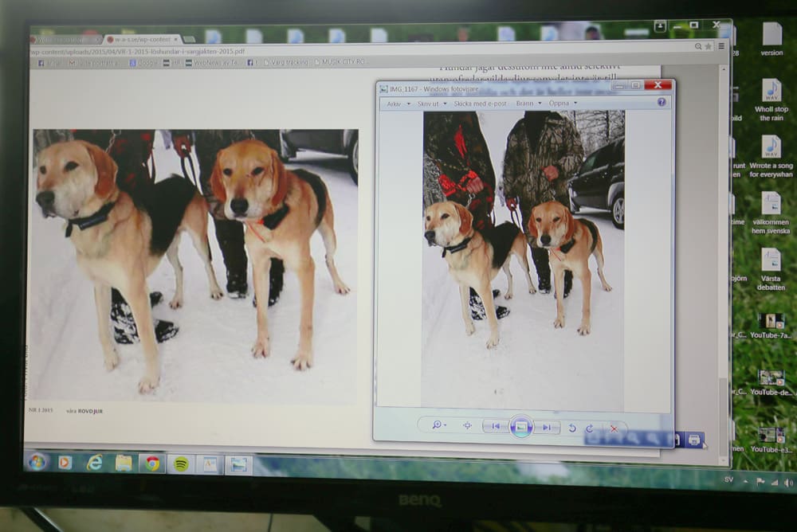Open fotovisare help via the question mark icon
Image resolution: width=797 pixels, height=532 pixels.
[662, 102]
